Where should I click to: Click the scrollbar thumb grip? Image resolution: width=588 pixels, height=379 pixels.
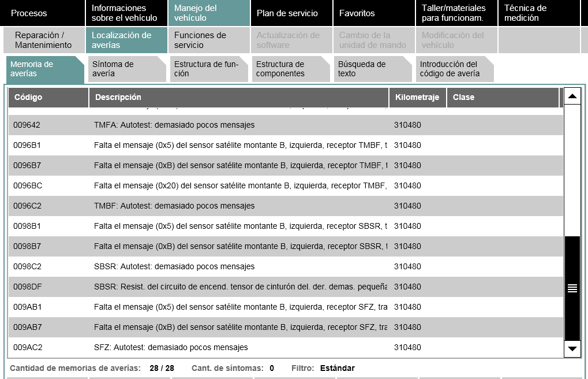click(x=572, y=288)
